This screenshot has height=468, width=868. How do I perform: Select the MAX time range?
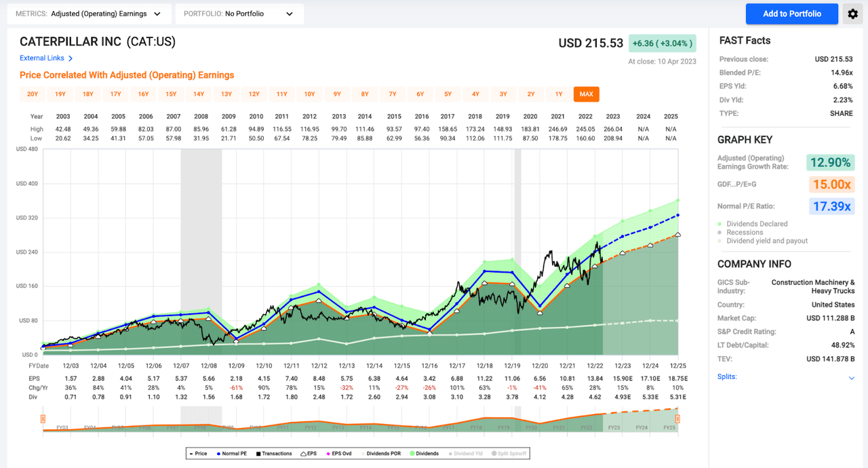point(587,94)
